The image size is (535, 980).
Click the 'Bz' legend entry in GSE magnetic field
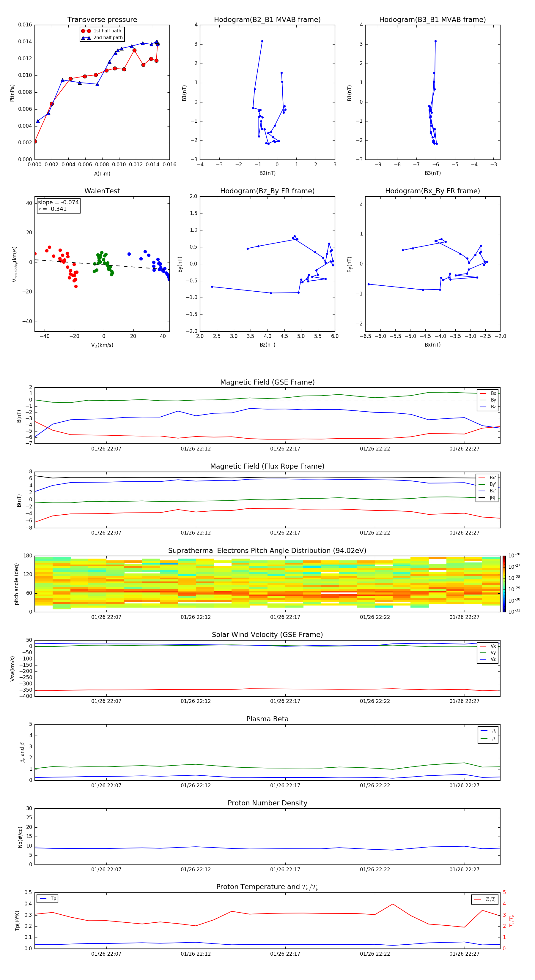tap(488, 407)
